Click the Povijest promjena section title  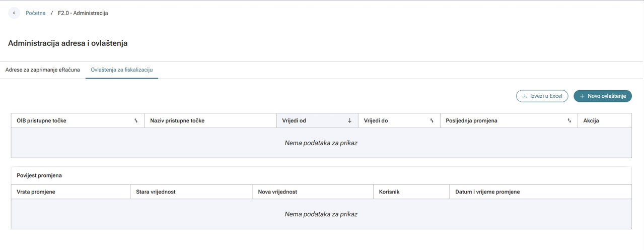point(39,175)
